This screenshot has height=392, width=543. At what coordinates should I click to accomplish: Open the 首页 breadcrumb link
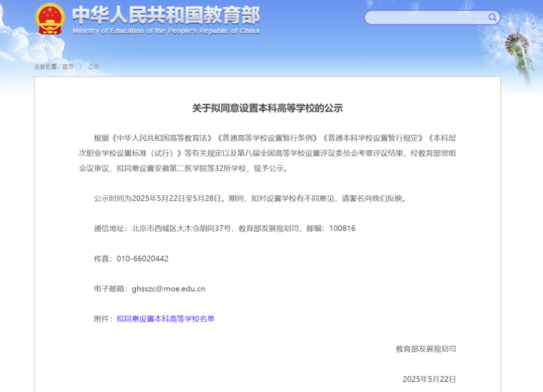click(x=68, y=67)
